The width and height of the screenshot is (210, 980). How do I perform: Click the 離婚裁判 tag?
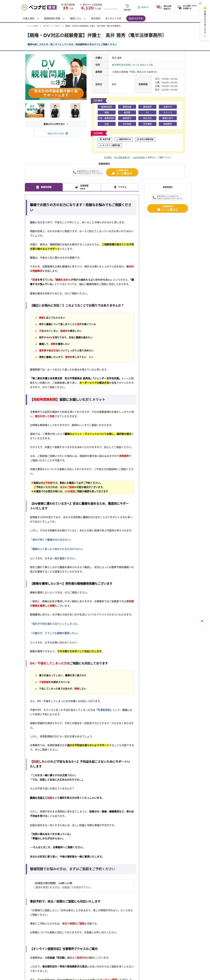(x=127, y=118)
